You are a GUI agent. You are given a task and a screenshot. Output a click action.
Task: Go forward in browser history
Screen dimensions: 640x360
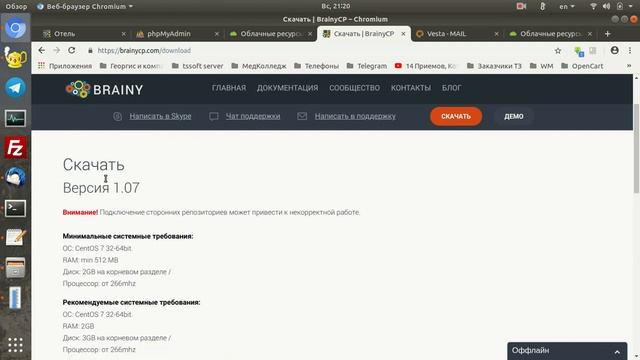[x=57, y=50]
